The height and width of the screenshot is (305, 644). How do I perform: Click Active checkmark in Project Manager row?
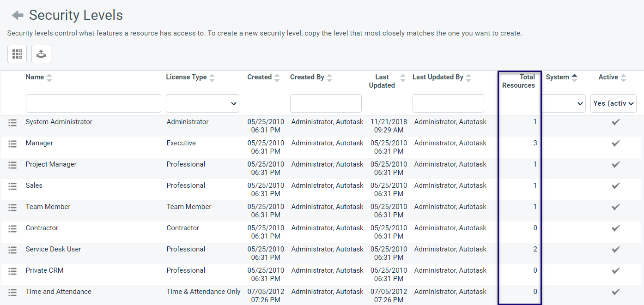click(x=615, y=165)
